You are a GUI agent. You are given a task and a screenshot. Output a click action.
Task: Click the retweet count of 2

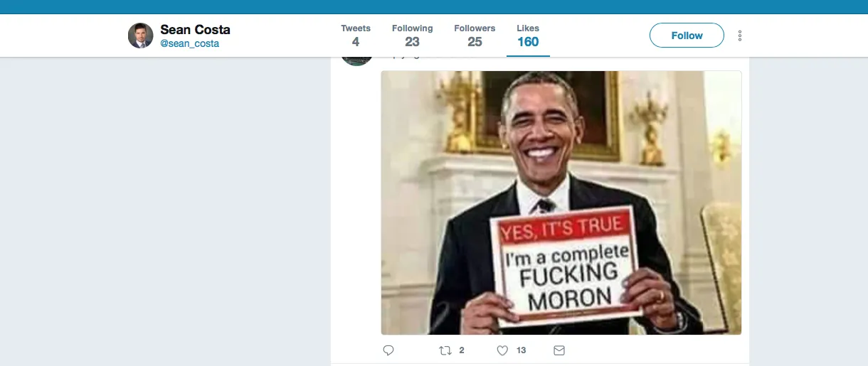[x=462, y=350]
